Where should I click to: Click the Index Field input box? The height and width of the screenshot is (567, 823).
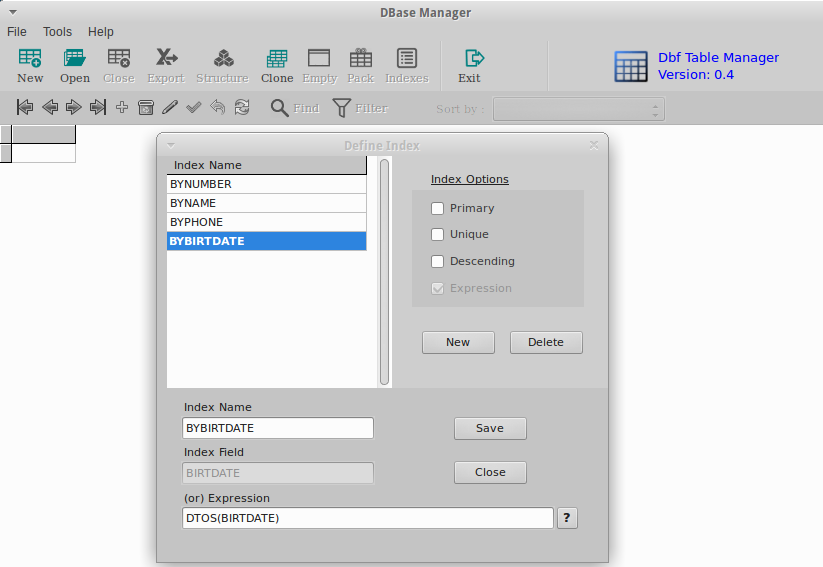tap(278, 473)
